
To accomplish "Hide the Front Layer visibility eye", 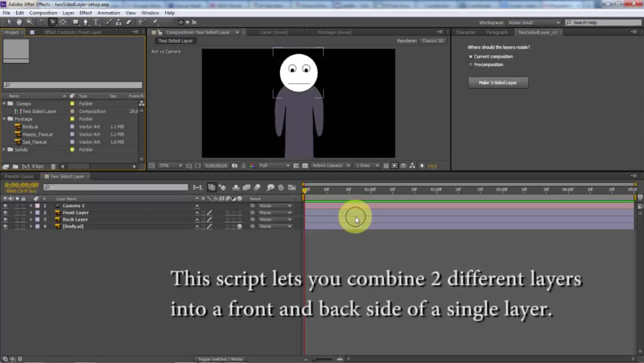I will tap(5, 213).
